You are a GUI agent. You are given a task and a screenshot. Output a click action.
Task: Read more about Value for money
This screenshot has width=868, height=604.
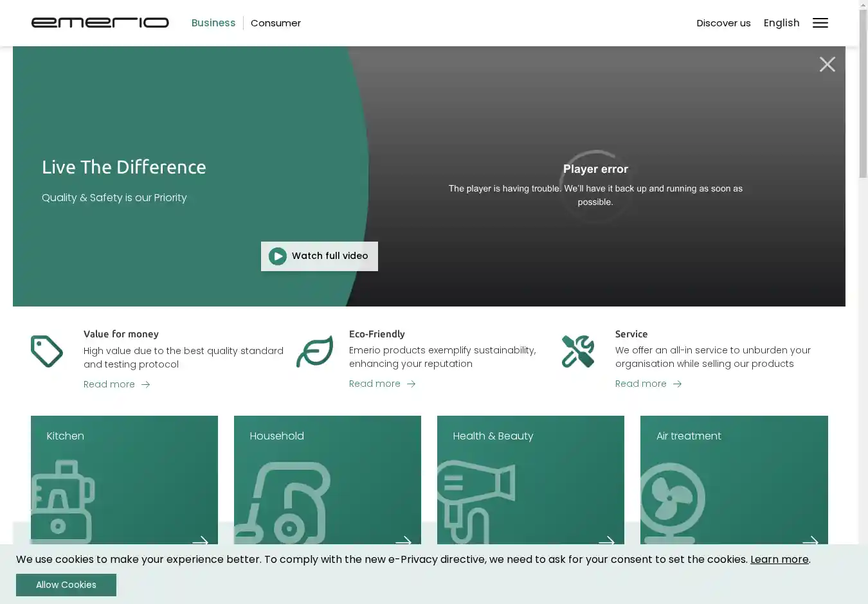(116, 384)
